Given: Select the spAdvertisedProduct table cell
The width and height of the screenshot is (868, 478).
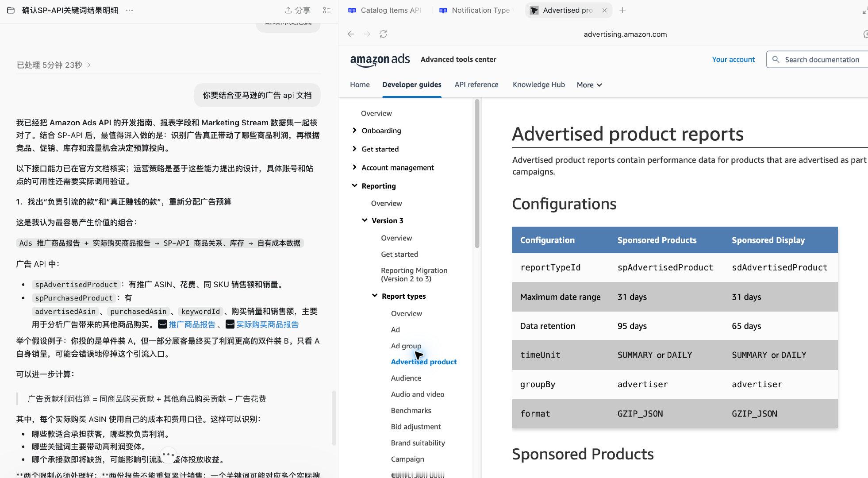Looking at the screenshot, I should (x=665, y=267).
